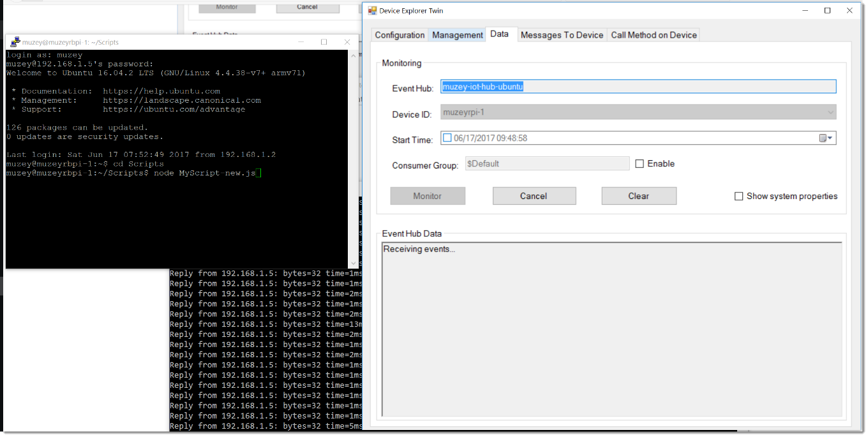Click the Monitor button in background window
The image size is (868, 437).
[x=227, y=7]
